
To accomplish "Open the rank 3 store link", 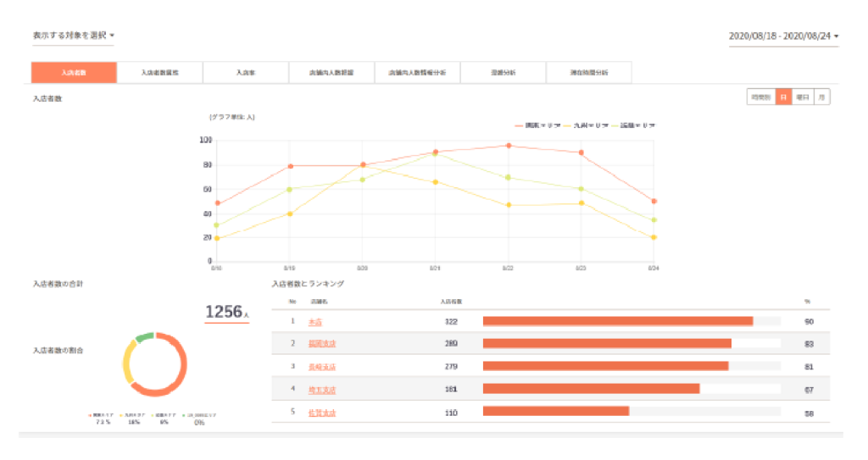I will tap(321, 367).
